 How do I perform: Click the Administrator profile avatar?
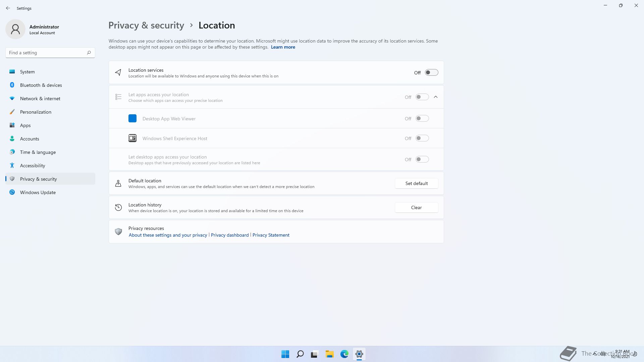(x=15, y=29)
